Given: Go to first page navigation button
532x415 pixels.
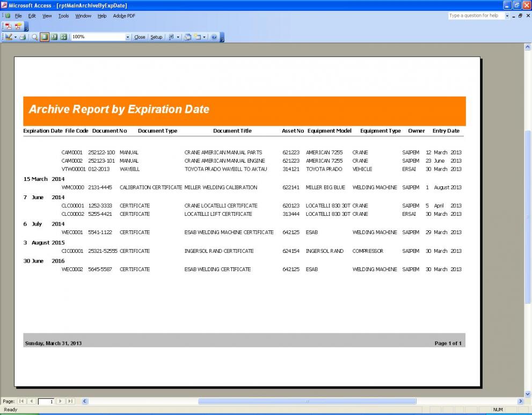Looking at the screenshot, I should pyautogui.click(x=21, y=401).
